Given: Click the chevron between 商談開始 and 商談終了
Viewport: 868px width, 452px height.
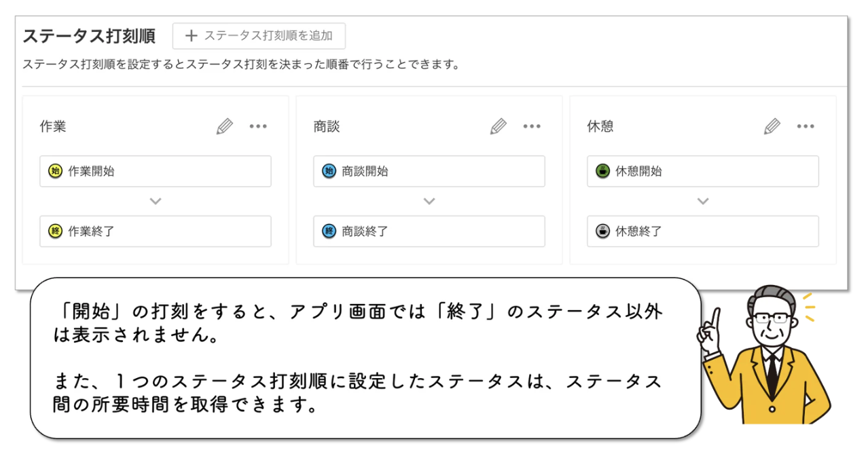Looking at the screenshot, I should tap(429, 202).
